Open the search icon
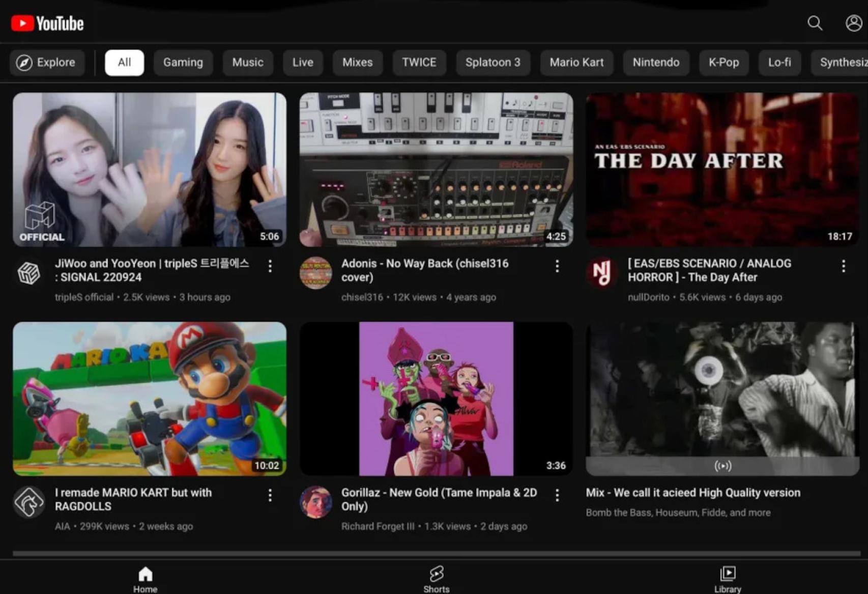The image size is (868, 594). click(815, 23)
